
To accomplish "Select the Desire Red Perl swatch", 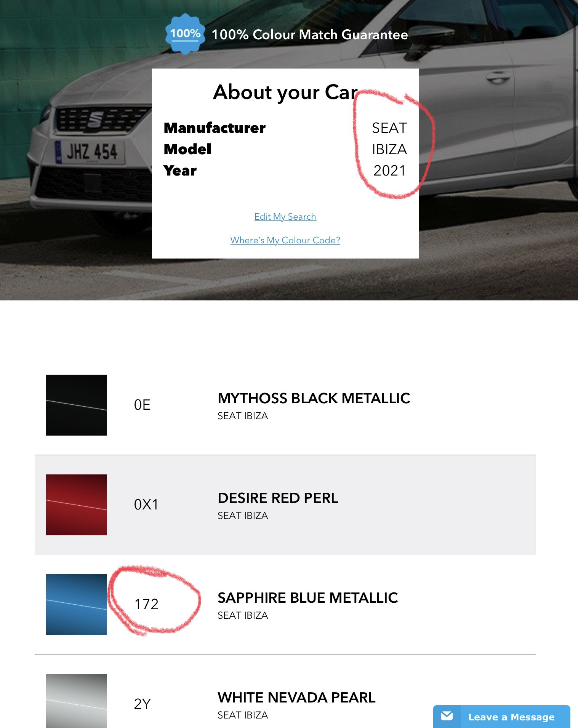I will click(x=77, y=505).
